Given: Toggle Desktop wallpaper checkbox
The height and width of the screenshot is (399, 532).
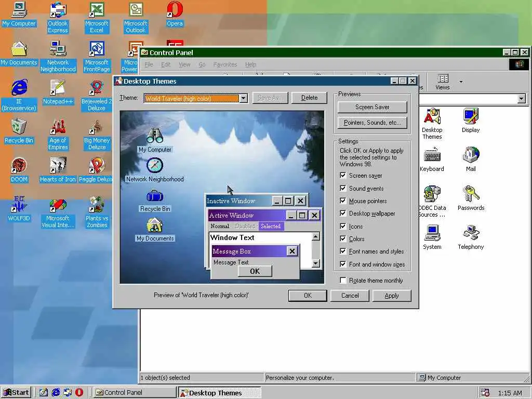Looking at the screenshot, I should [x=343, y=214].
